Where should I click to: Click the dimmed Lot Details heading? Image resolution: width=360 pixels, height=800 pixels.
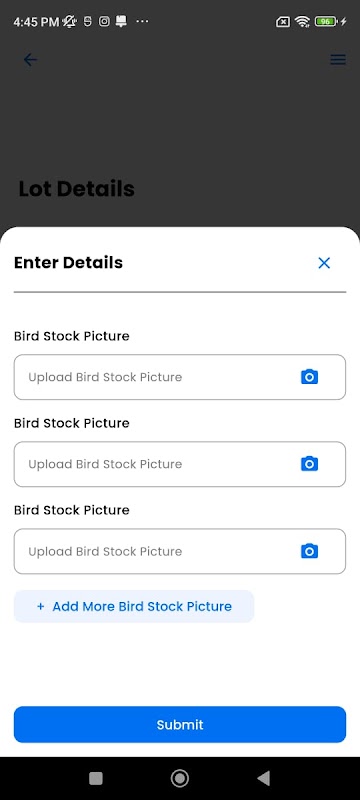point(76,189)
